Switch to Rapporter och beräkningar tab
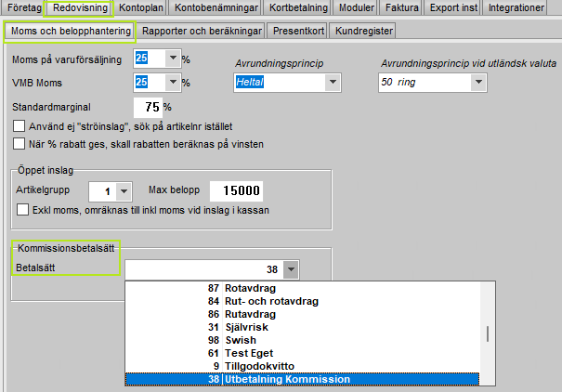Image resolution: width=562 pixels, height=392 pixels. click(201, 31)
